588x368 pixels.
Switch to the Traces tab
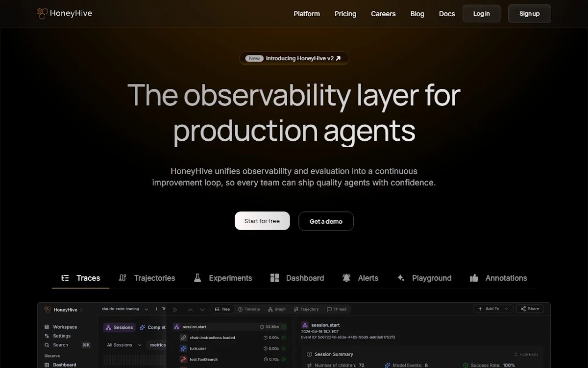[x=81, y=278]
